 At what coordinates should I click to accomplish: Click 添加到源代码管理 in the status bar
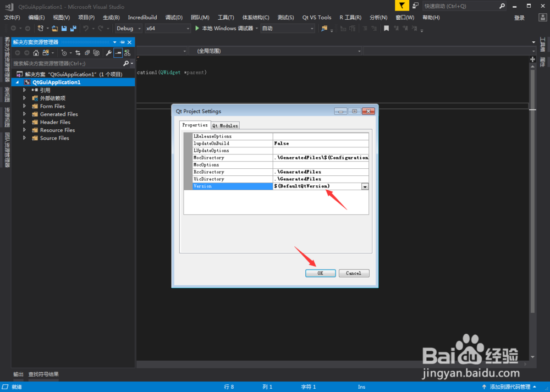coord(509,387)
